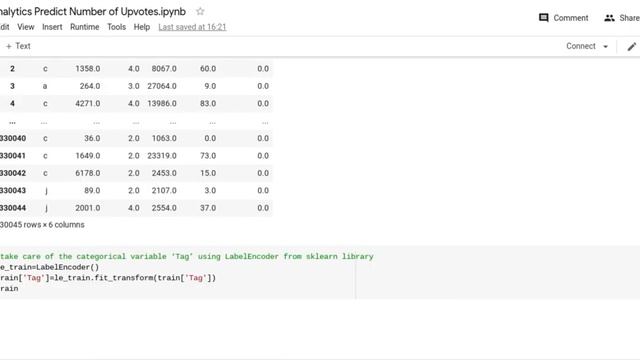Click the Connect button
This screenshot has width=640, height=360.
coord(581,46)
